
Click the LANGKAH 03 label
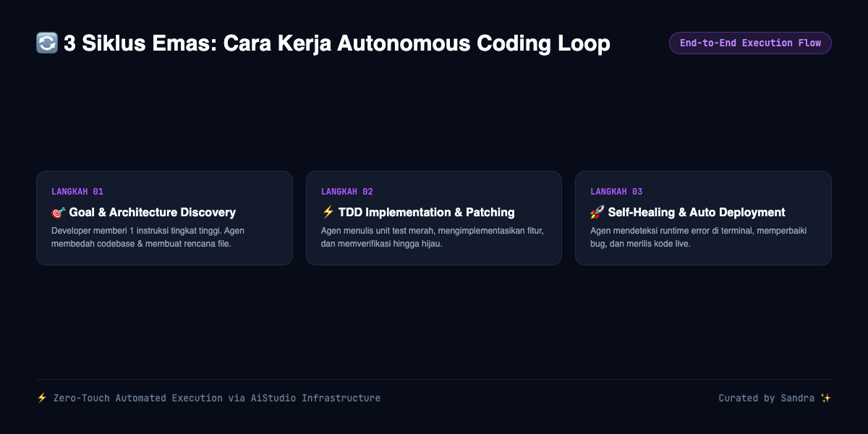(616, 192)
